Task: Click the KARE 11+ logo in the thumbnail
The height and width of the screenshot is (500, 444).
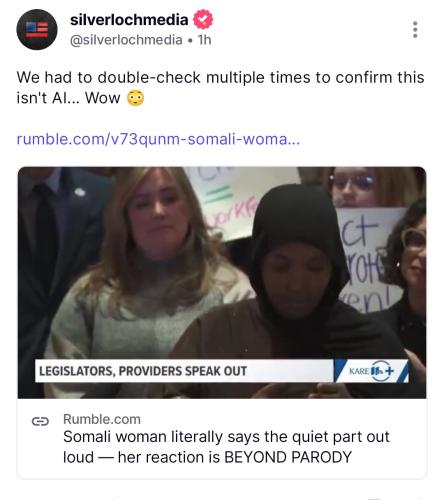Action: 371,371
